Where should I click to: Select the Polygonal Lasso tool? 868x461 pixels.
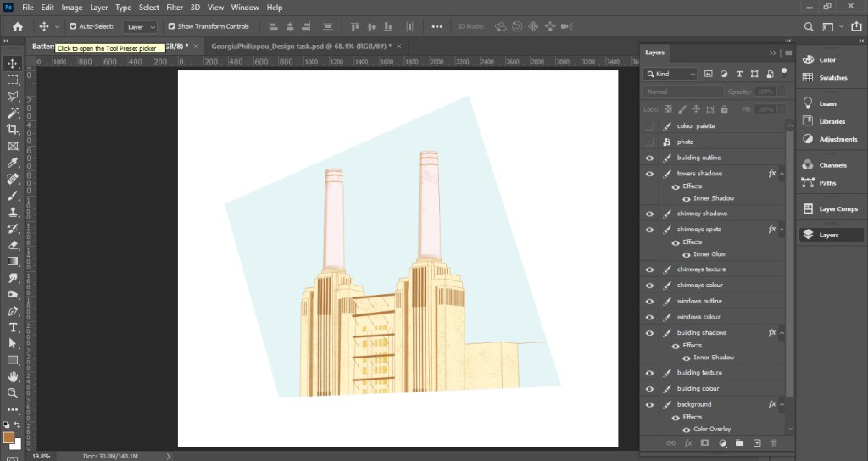click(13, 97)
